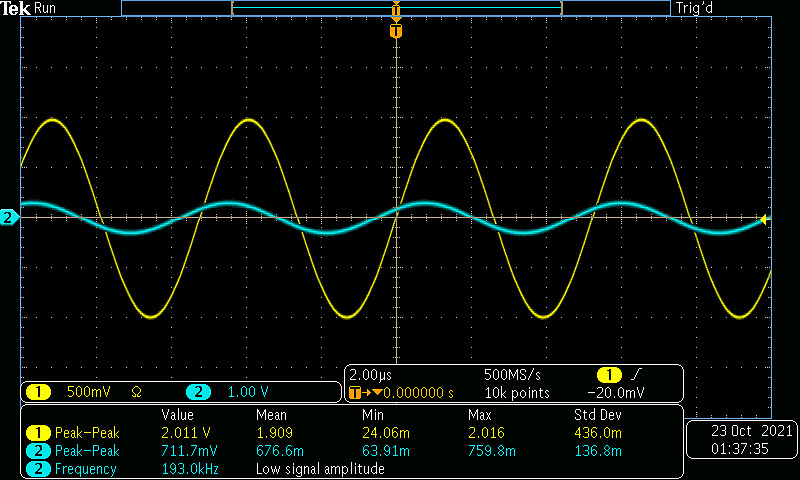Screen dimensions: 800x480
Task: Click the 2.011 V value
Action: pos(186,433)
